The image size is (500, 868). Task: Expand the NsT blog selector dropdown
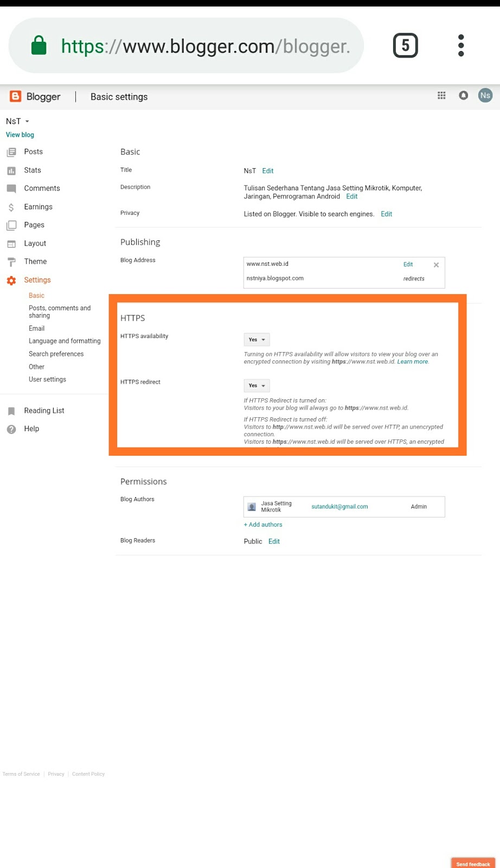point(17,122)
